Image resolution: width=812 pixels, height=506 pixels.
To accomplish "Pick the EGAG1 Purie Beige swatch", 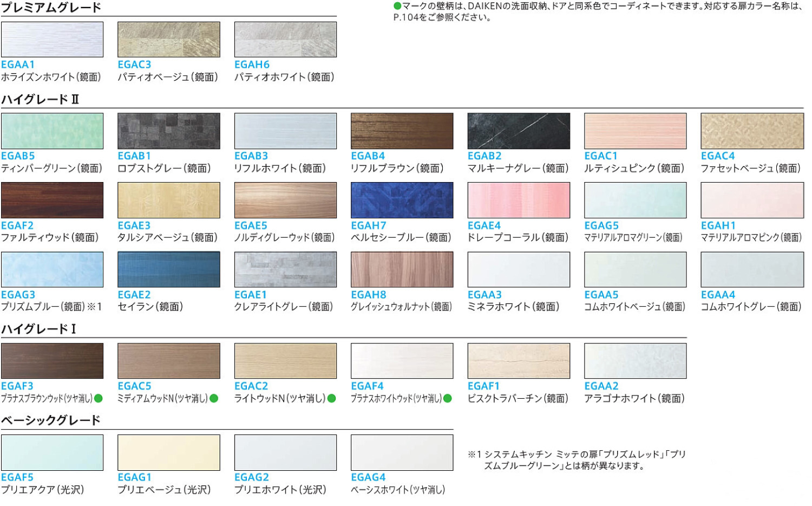I will pos(169,453).
